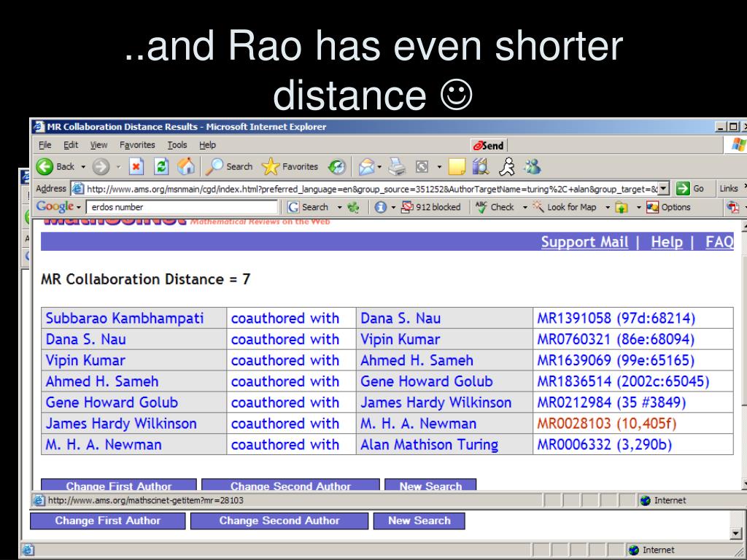Viewport: 747px width, 560px height.
Task: Open the page info dropdown arrow
Action: point(393,208)
